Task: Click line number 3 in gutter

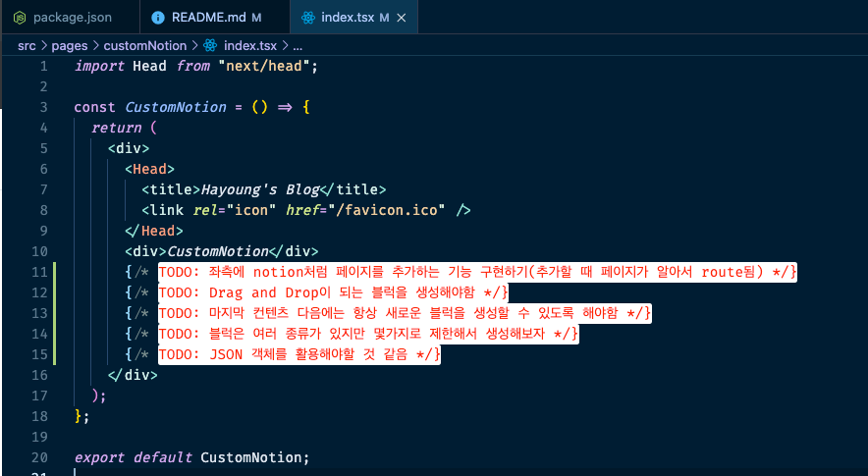Action: 44,107
